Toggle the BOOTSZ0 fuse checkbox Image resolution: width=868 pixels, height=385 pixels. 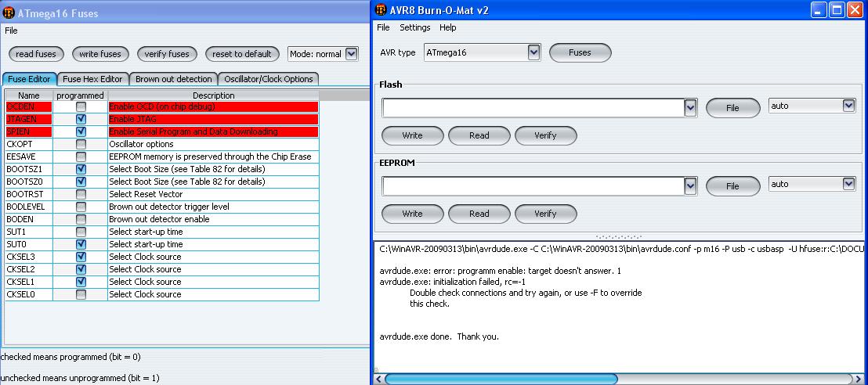[x=81, y=182]
